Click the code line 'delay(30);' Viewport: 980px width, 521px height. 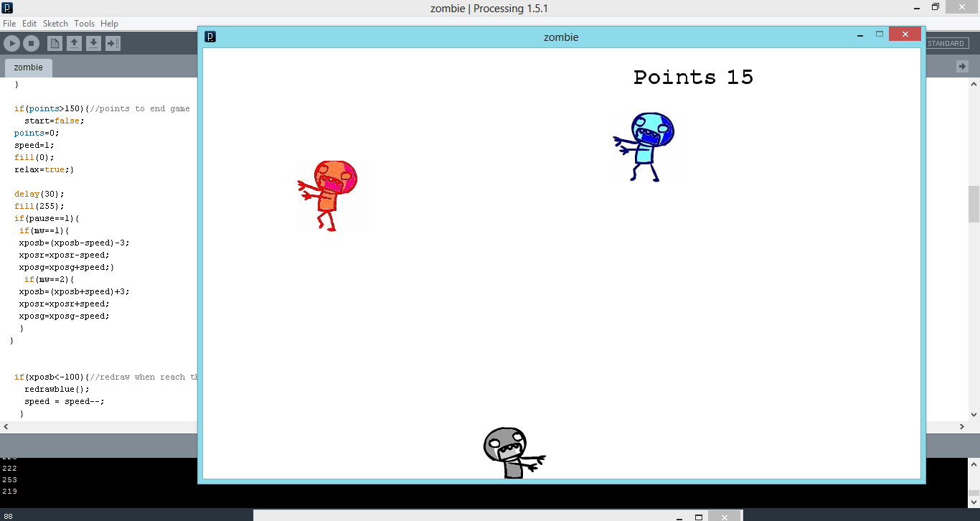click(39, 194)
